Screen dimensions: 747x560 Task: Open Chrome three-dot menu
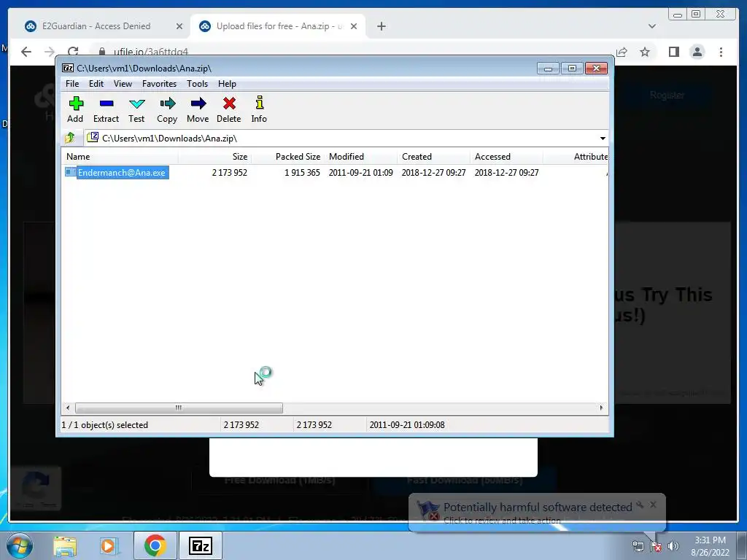(721, 52)
